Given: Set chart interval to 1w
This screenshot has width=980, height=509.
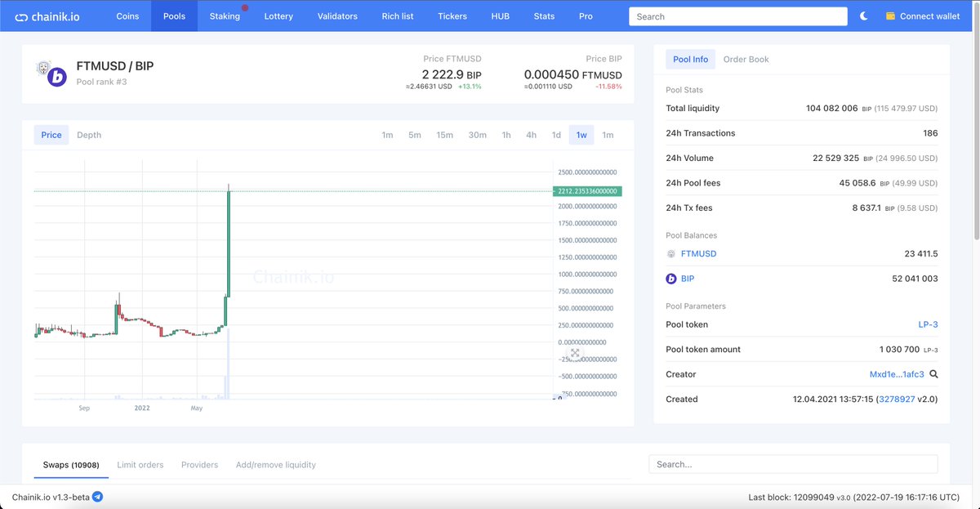Looking at the screenshot, I should pyautogui.click(x=581, y=135).
